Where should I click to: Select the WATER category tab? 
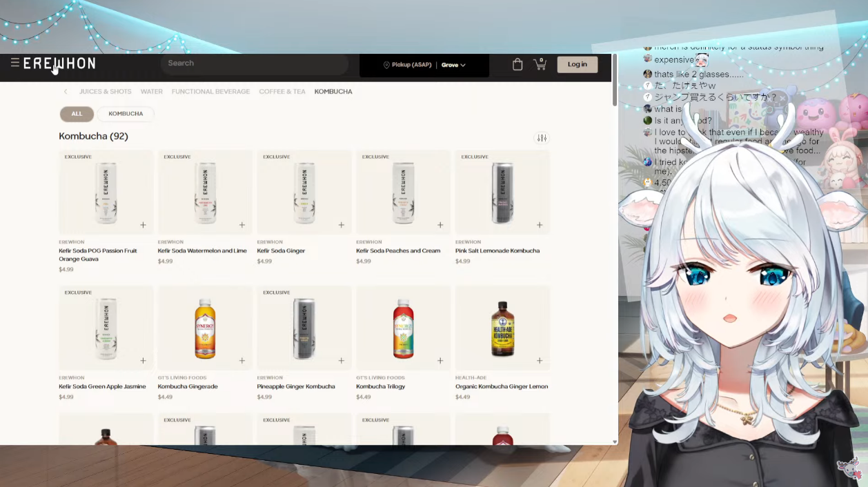click(152, 91)
